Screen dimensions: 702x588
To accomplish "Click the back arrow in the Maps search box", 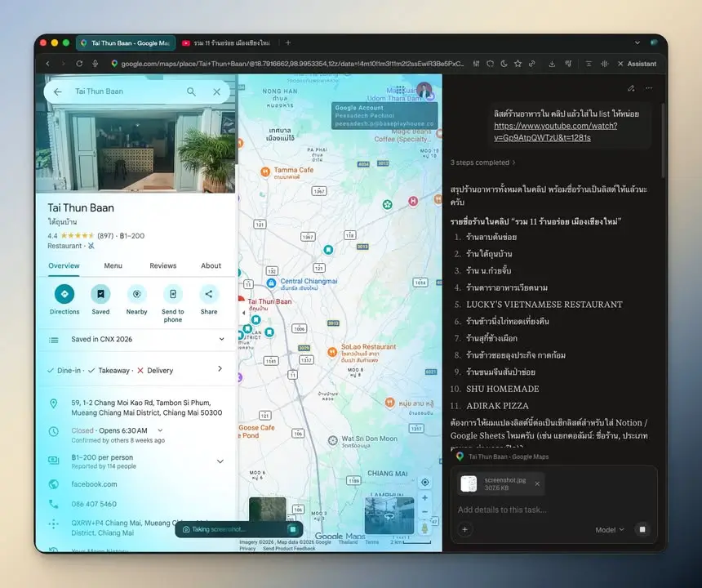I will click(x=58, y=91).
